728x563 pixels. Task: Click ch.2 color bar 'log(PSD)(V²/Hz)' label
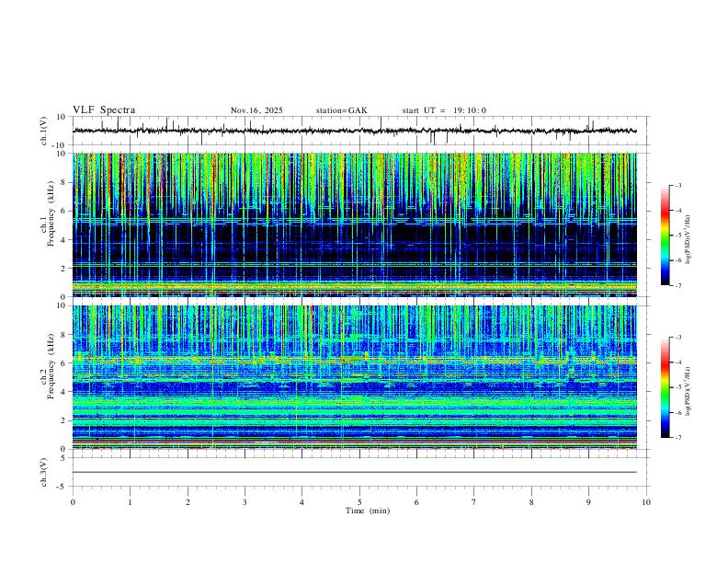coord(688,391)
